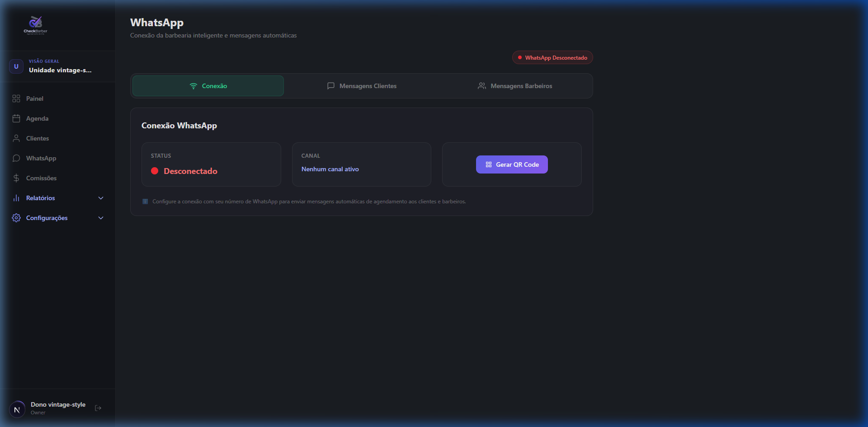Click the logout icon beside Dono vintage-style

pos(98,408)
